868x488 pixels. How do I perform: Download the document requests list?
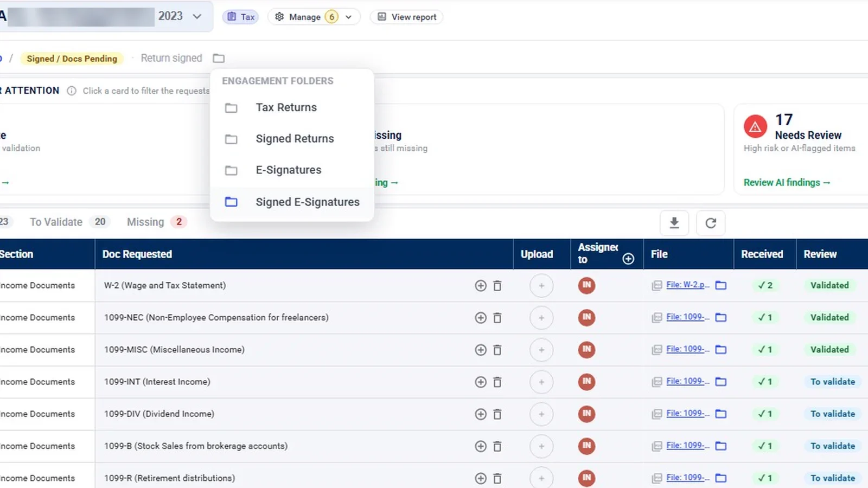point(674,223)
